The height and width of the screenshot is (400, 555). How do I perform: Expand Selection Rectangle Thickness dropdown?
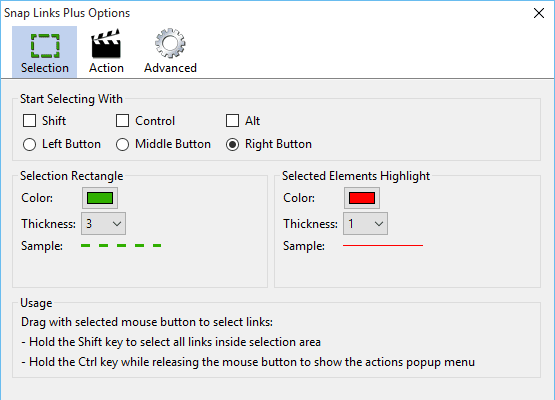coord(103,223)
